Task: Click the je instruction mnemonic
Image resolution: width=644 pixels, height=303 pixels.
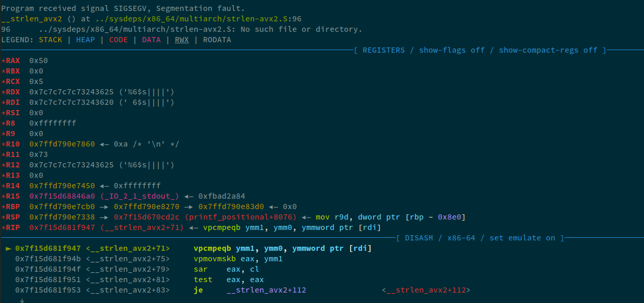Action: [x=198, y=290]
